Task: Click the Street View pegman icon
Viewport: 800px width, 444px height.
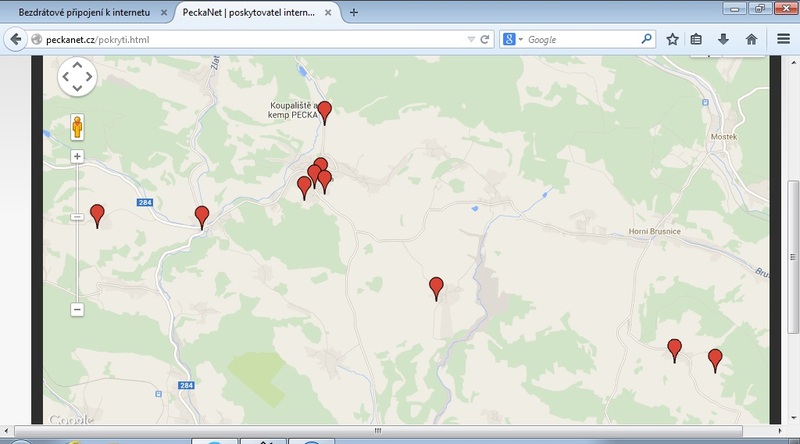Action: pos(77,128)
